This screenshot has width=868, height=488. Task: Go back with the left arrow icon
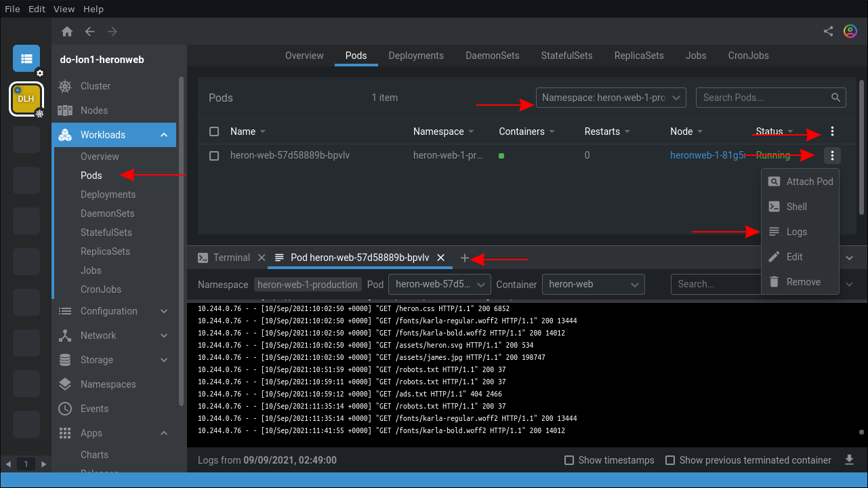(x=89, y=32)
